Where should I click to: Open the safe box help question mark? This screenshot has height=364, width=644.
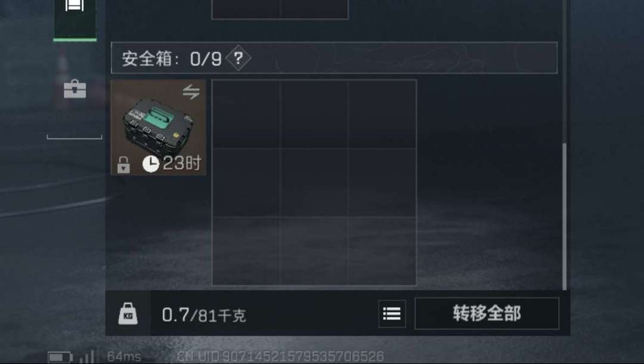tap(238, 58)
